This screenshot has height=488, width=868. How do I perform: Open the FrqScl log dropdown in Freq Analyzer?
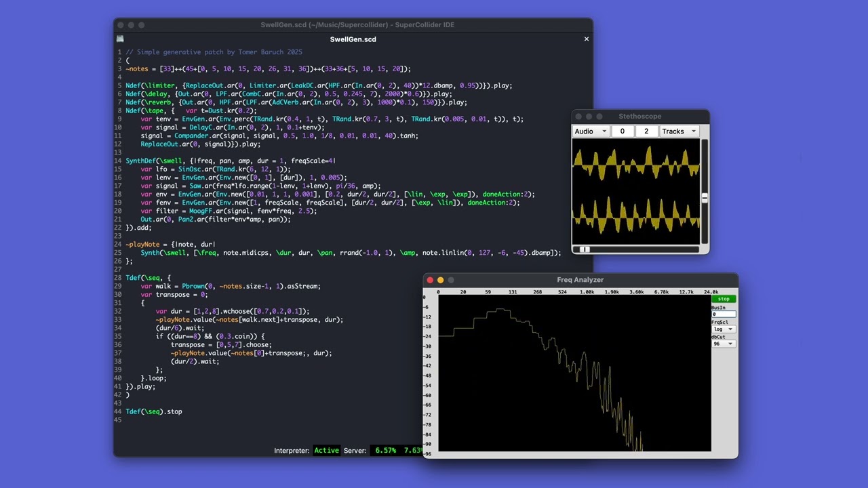(723, 329)
